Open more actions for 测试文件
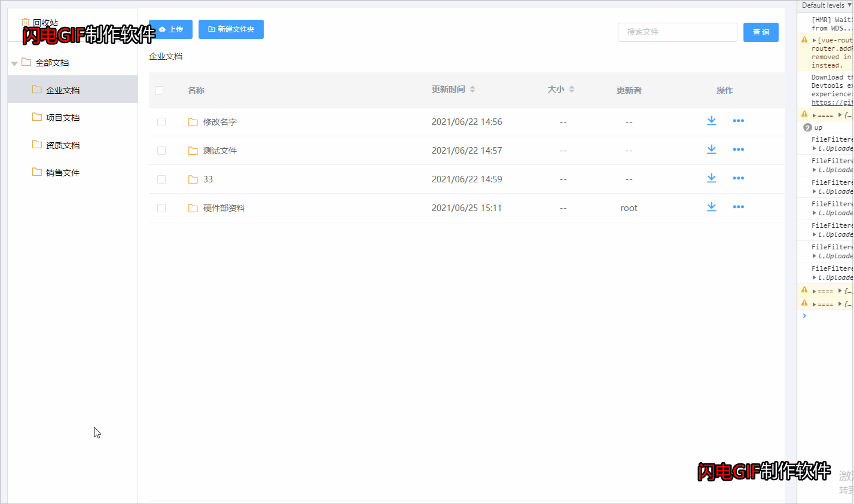 click(739, 149)
